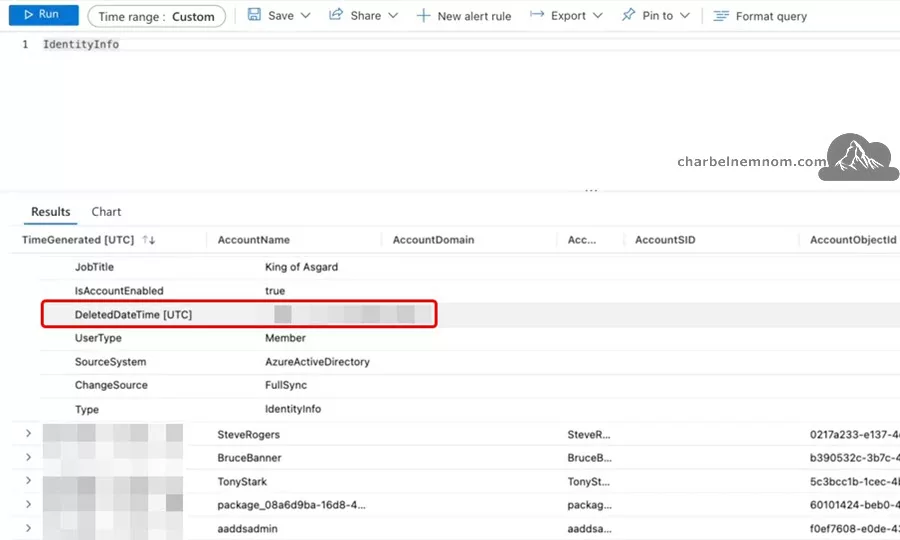Expand the Share dropdown chevron

click(393, 15)
